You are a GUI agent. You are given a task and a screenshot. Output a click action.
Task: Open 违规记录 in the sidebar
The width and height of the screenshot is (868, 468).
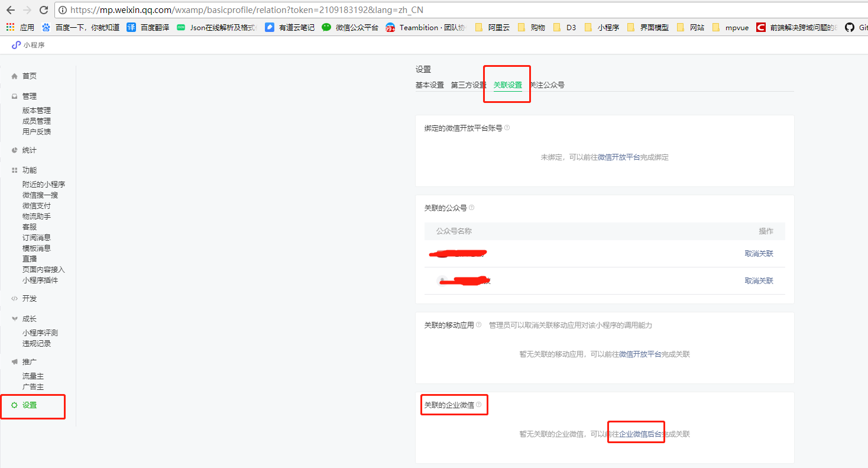[x=37, y=344]
